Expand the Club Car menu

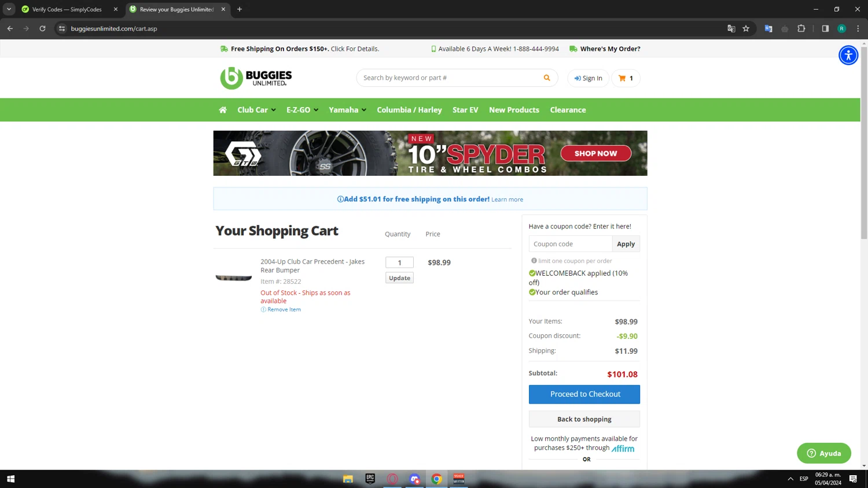256,110
